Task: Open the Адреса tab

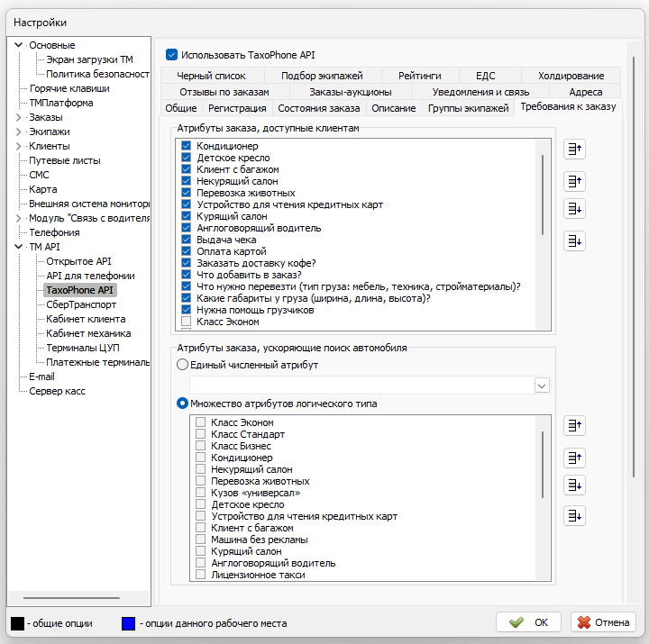Action: point(585,92)
